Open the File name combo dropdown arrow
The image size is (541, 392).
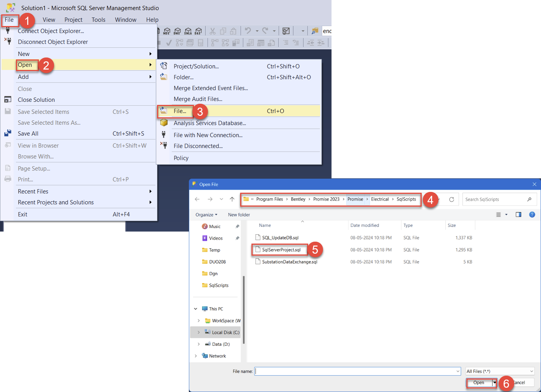(458, 371)
